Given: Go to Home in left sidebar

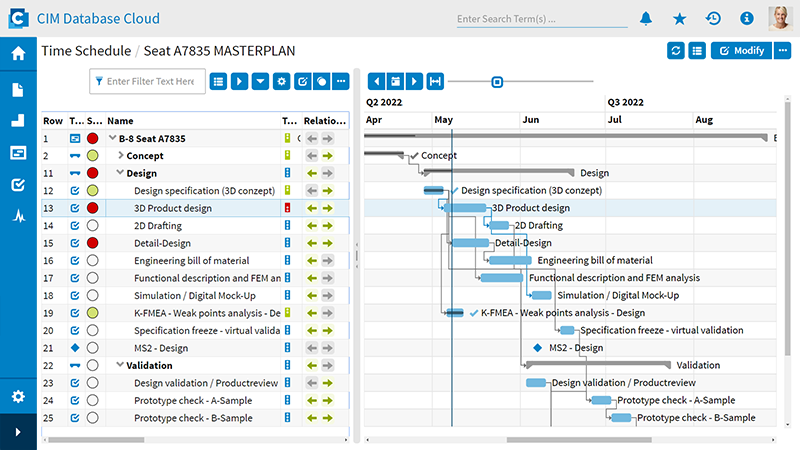Looking at the screenshot, I should (18, 54).
